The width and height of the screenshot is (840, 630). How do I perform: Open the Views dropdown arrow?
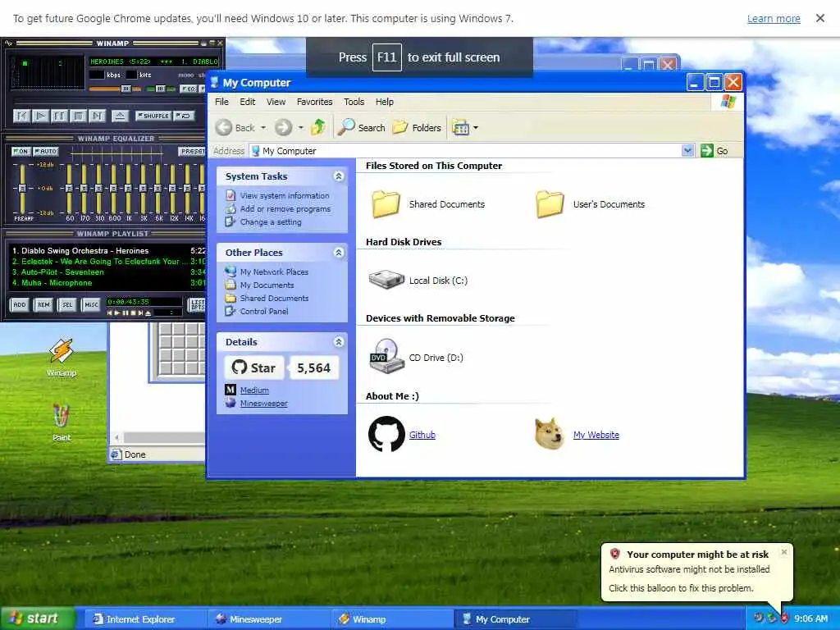(476, 127)
